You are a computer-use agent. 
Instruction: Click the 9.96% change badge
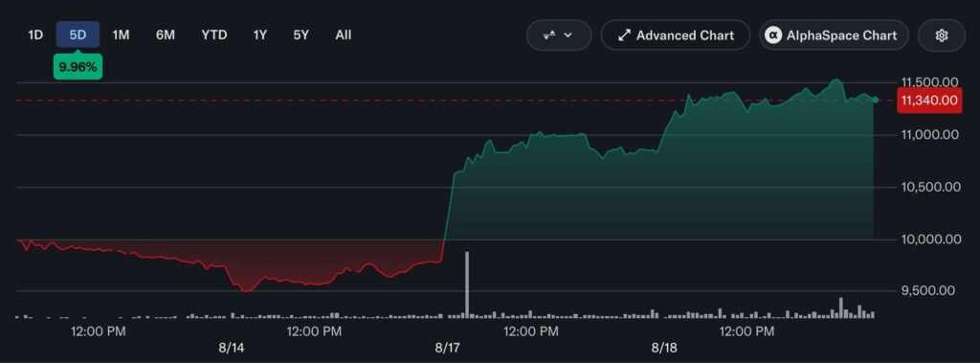(x=78, y=67)
